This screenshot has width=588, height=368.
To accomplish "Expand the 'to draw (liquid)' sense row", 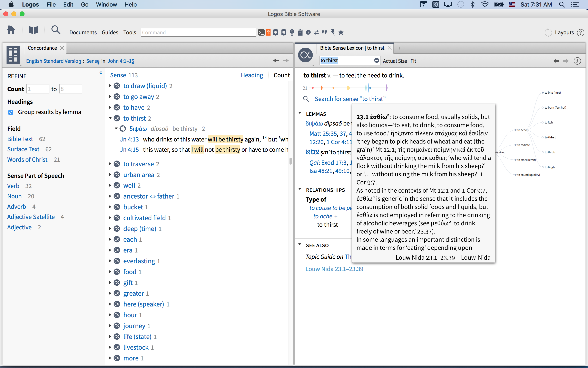I will point(110,86).
